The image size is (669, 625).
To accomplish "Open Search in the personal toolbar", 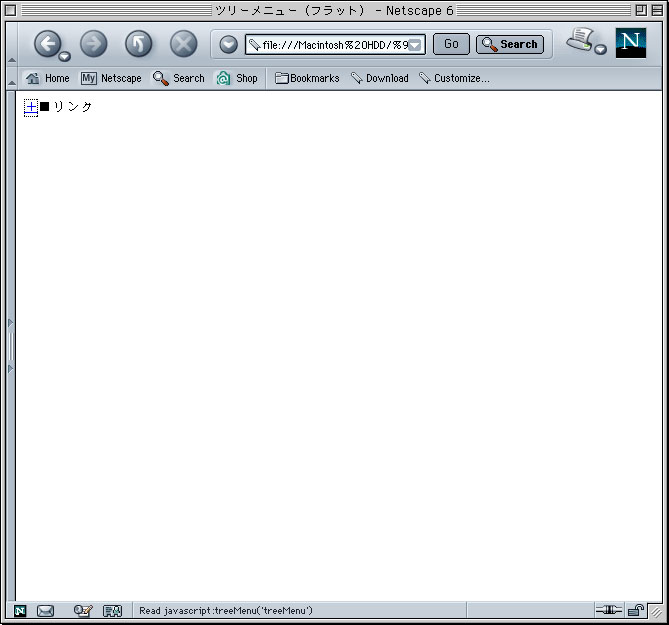I will click(179, 78).
